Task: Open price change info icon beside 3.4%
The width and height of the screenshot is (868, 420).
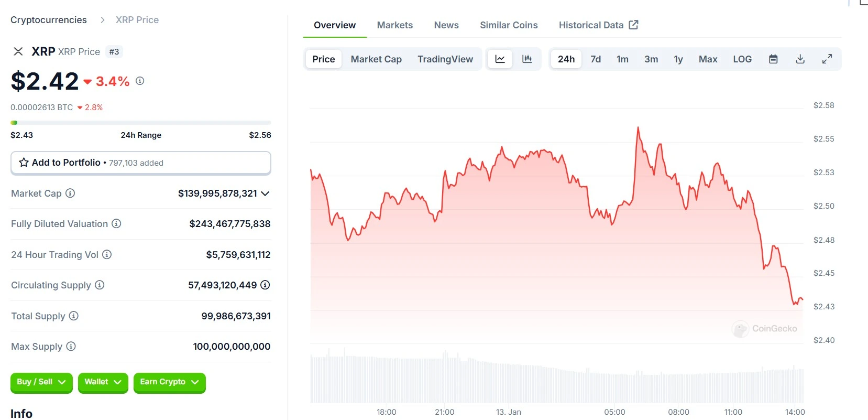Action: coord(140,81)
